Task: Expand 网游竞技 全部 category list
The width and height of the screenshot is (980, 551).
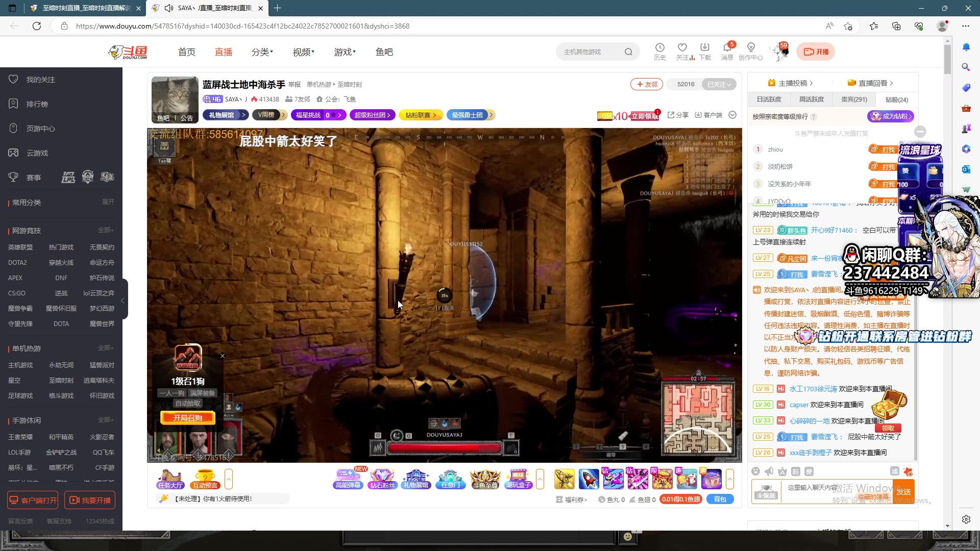Action: [106, 230]
